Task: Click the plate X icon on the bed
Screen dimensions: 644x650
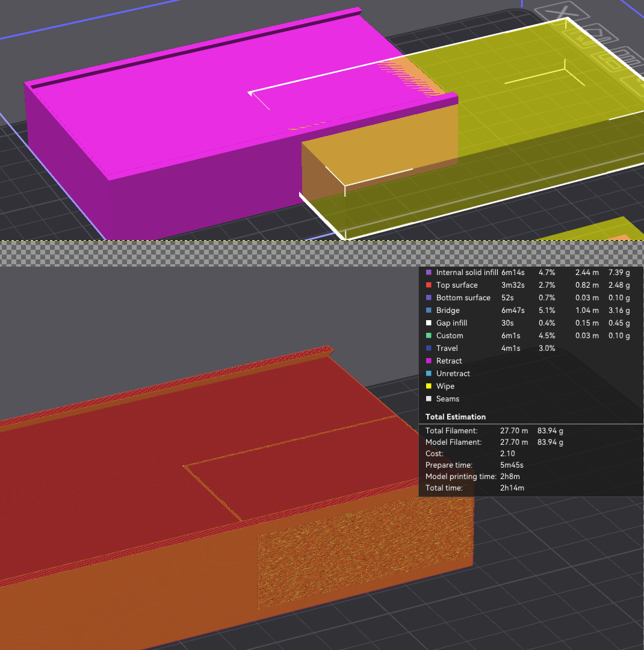Action: click(x=563, y=12)
